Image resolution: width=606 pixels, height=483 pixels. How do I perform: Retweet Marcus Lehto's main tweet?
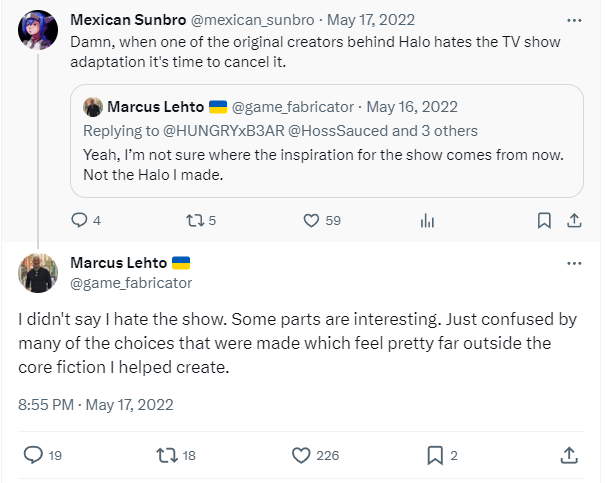[167, 455]
